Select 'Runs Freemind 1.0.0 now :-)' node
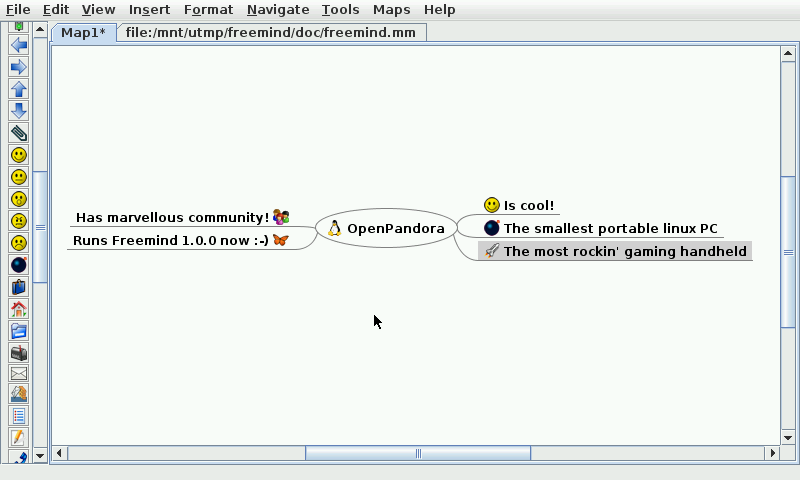Viewport: 800px width, 480px height. (180, 240)
